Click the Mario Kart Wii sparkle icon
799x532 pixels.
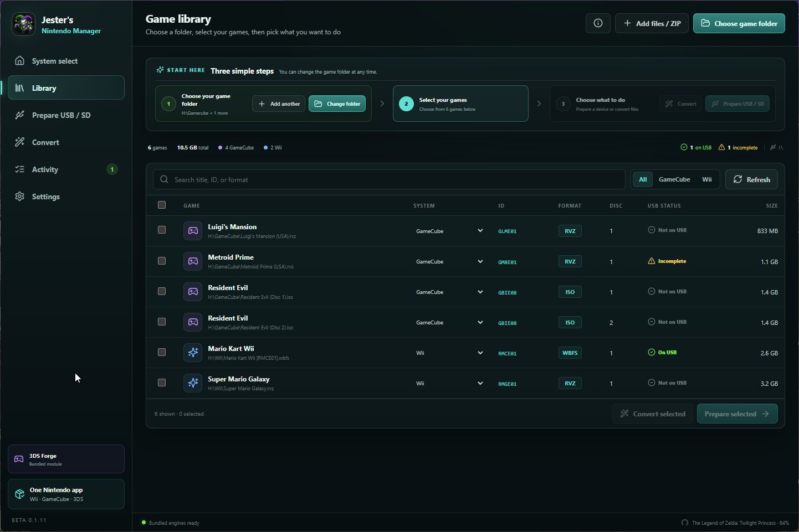point(193,353)
